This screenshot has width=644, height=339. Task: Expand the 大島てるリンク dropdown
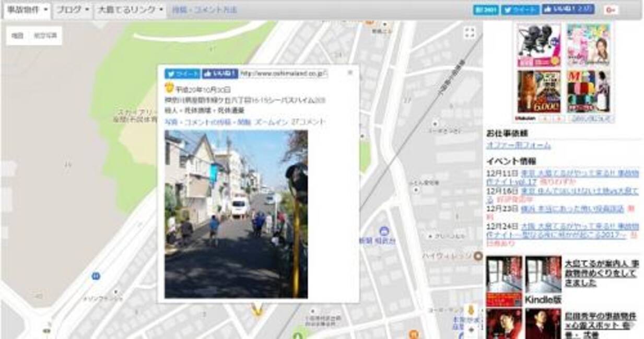[x=131, y=10]
